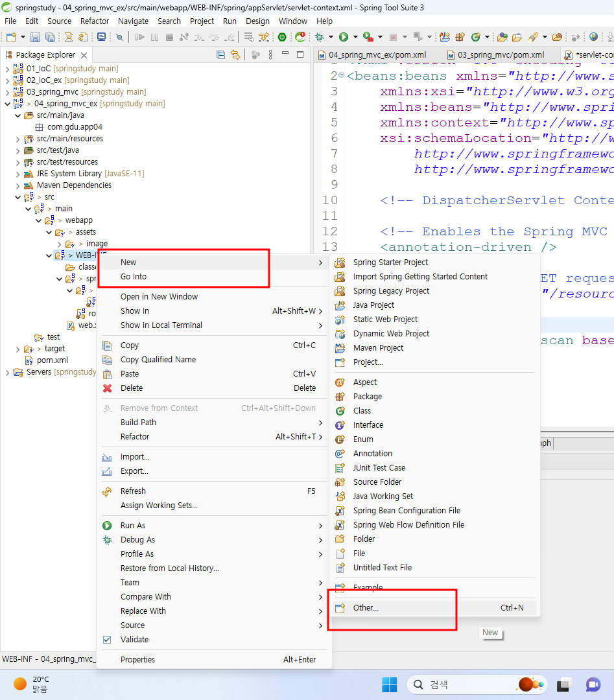Click the New Java Class toolbar icon
The width and height of the screenshot is (614, 700).
point(476,37)
